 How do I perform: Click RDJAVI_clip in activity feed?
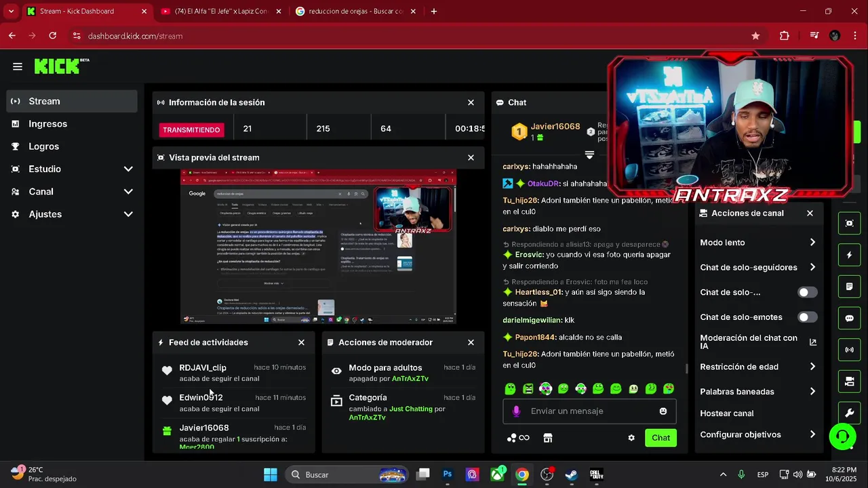coord(203,367)
